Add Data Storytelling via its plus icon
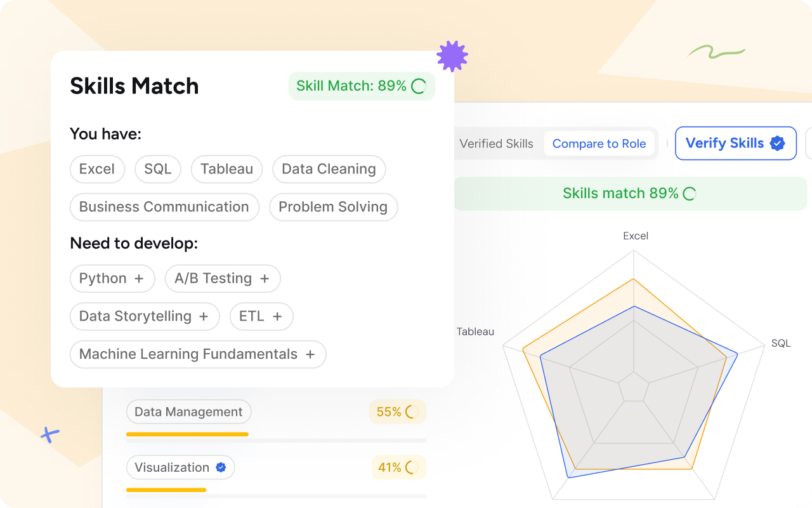The image size is (812, 508). [x=205, y=316]
